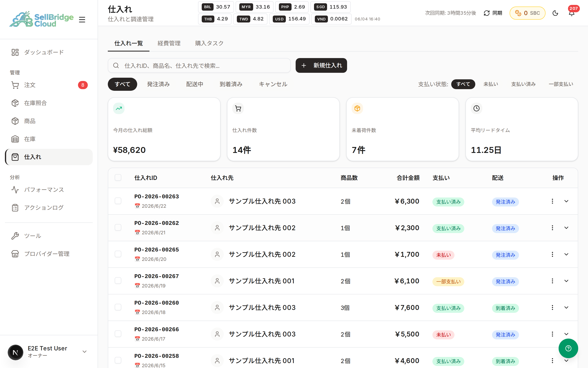Viewport: 588px width, 368px height.
Task: Open three-dot menu for PO-2026-00263
Action: (552, 201)
